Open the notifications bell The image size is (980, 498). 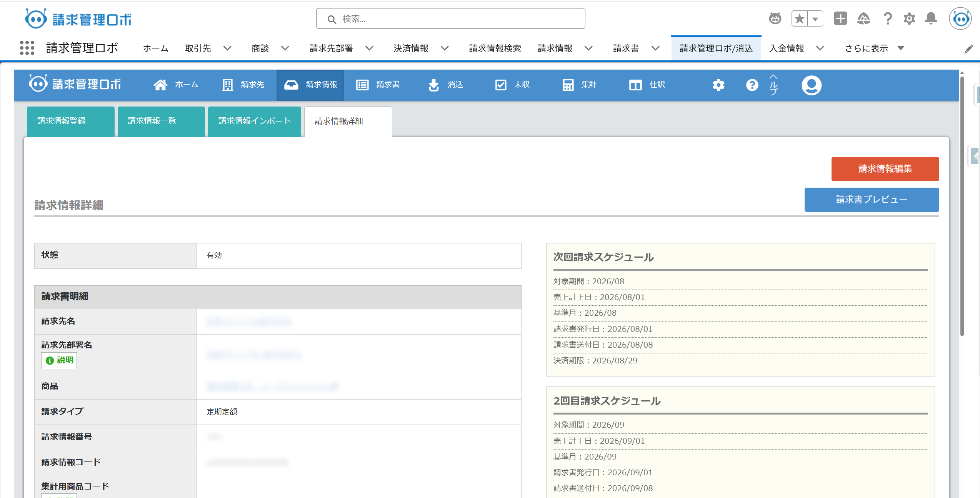(x=931, y=18)
